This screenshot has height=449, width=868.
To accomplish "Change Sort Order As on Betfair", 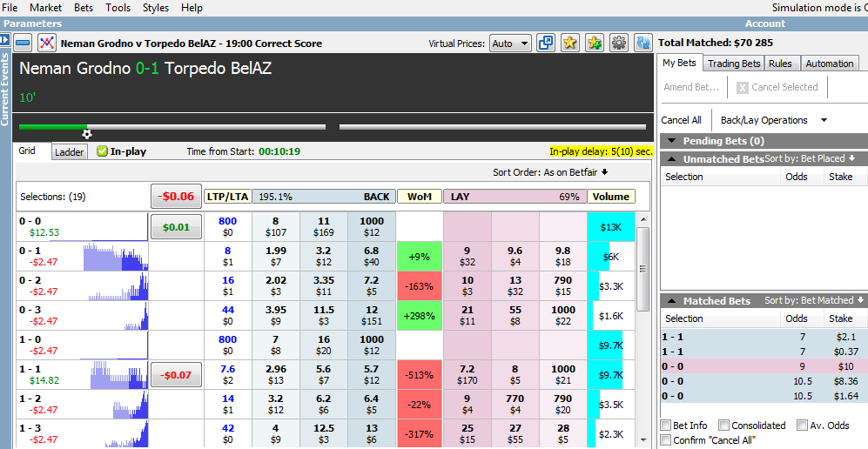I will (x=550, y=172).
